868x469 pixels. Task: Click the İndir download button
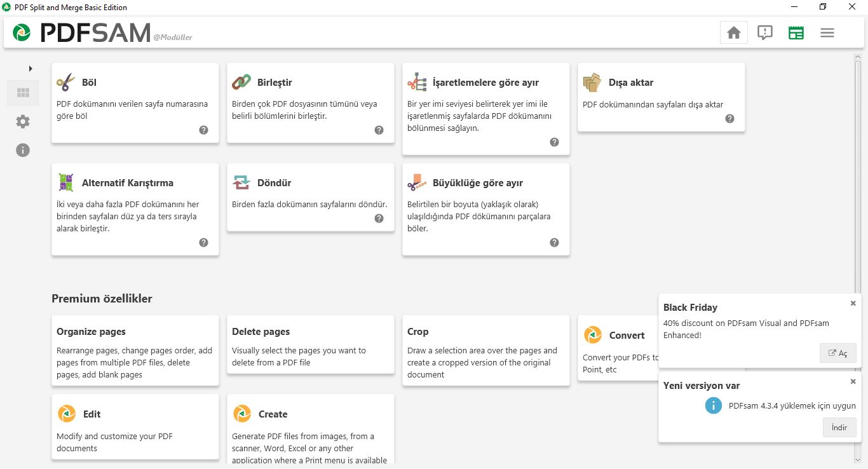839,428
